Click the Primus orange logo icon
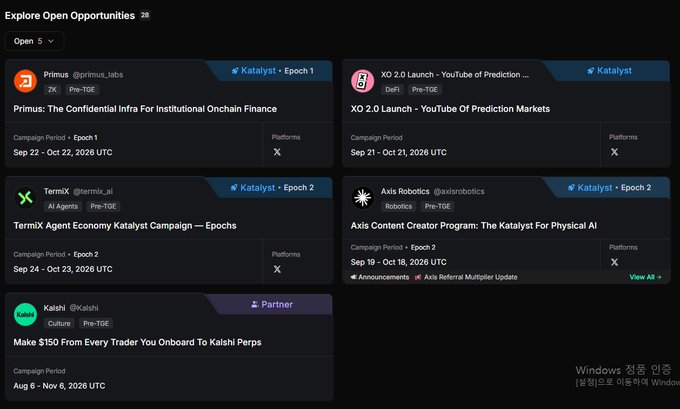 click(x=25, y=81)
